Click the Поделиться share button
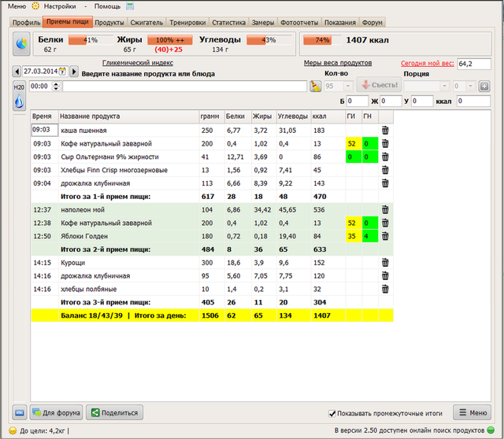This screenshot has width=504, height=439. pyautogui.click(x=114, y=412)
